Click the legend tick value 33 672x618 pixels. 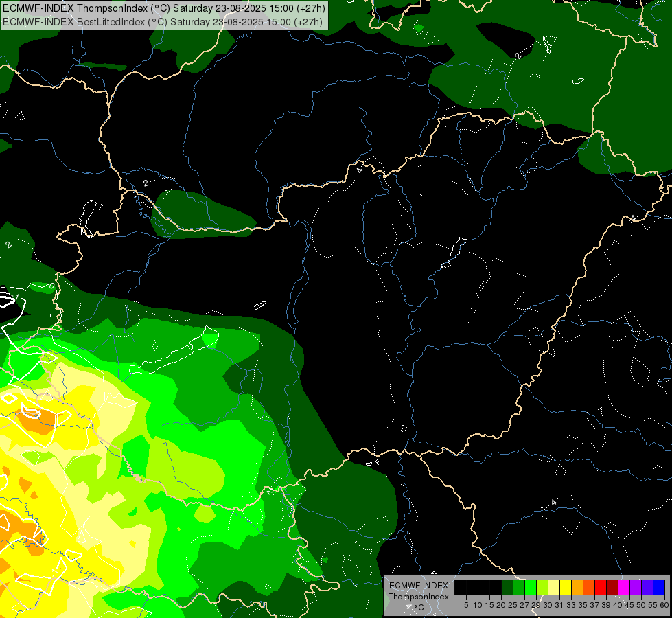click(x=571, y=605)
